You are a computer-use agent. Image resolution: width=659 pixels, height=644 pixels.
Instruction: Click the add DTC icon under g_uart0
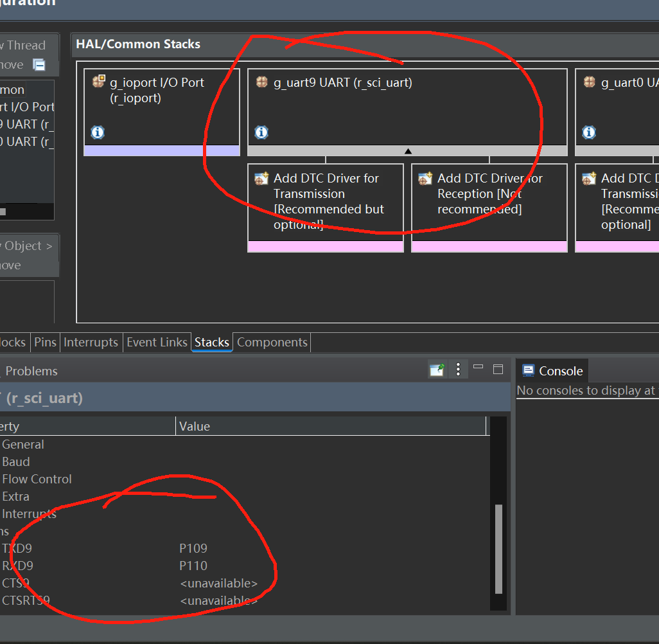coord(589,178)
